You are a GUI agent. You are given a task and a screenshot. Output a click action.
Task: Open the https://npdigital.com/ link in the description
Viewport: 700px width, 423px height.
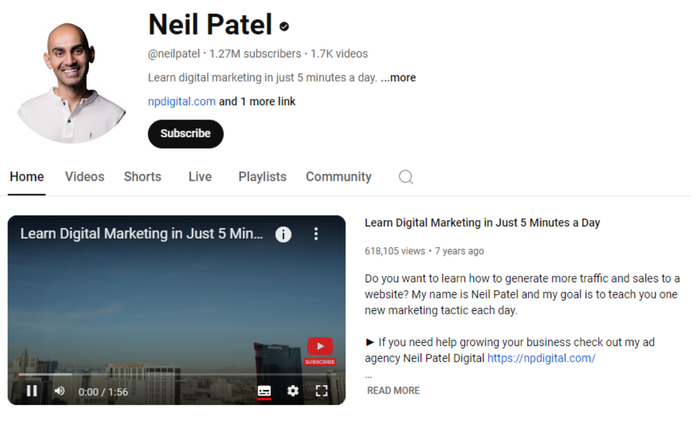coord(541,358)
